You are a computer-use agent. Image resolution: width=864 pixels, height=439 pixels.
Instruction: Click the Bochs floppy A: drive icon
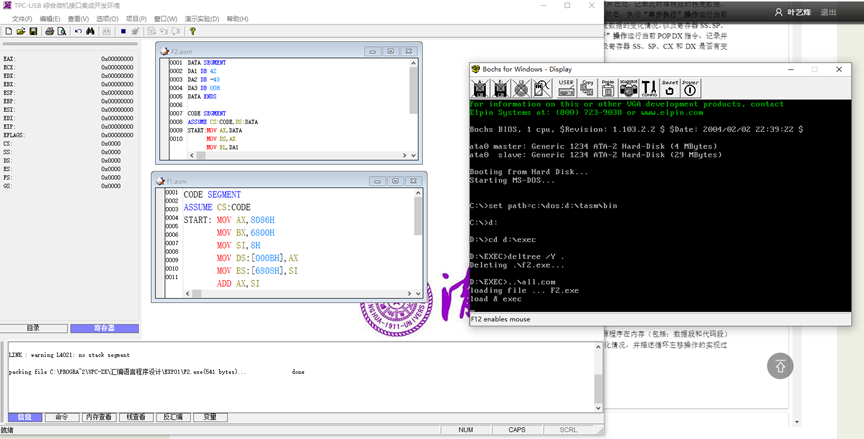[480, 88]
